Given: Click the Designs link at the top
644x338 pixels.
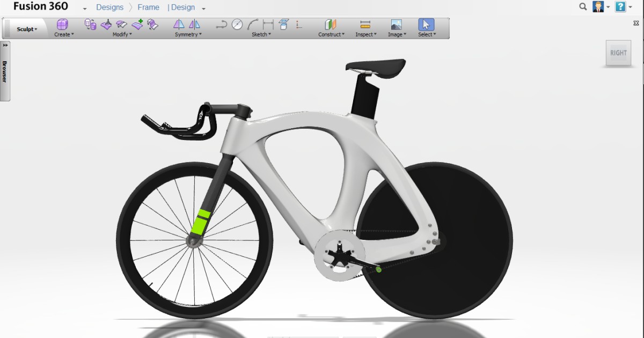Looking at the screenshot, I should (110, 7).
